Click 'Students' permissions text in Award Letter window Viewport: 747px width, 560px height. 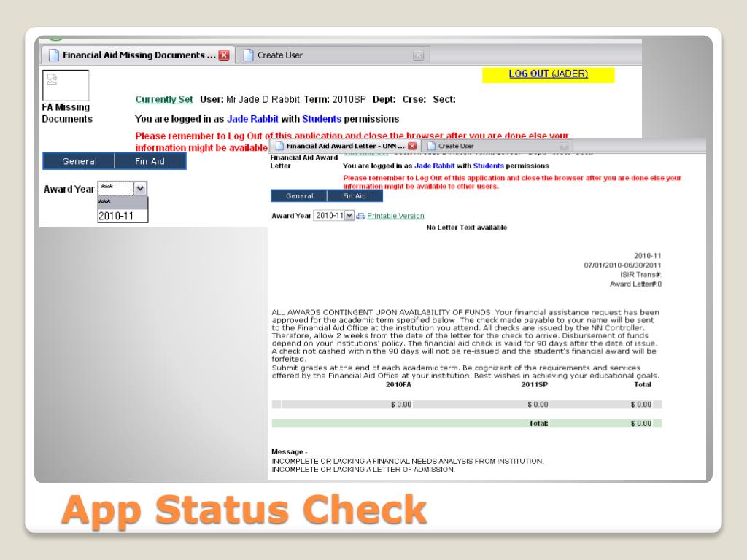488,166
